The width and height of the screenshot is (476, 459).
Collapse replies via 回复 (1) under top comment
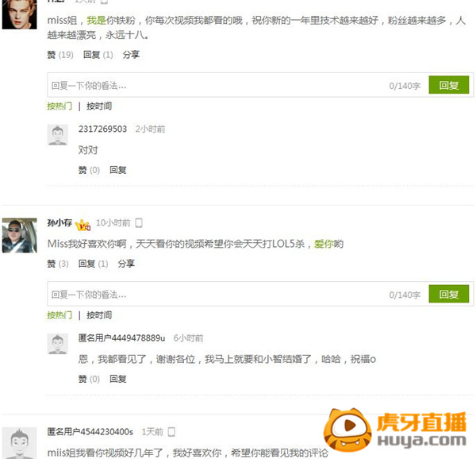click(x=98, y=55)
